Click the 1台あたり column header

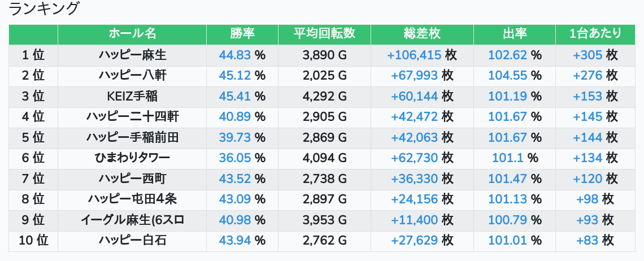point(595,34)
